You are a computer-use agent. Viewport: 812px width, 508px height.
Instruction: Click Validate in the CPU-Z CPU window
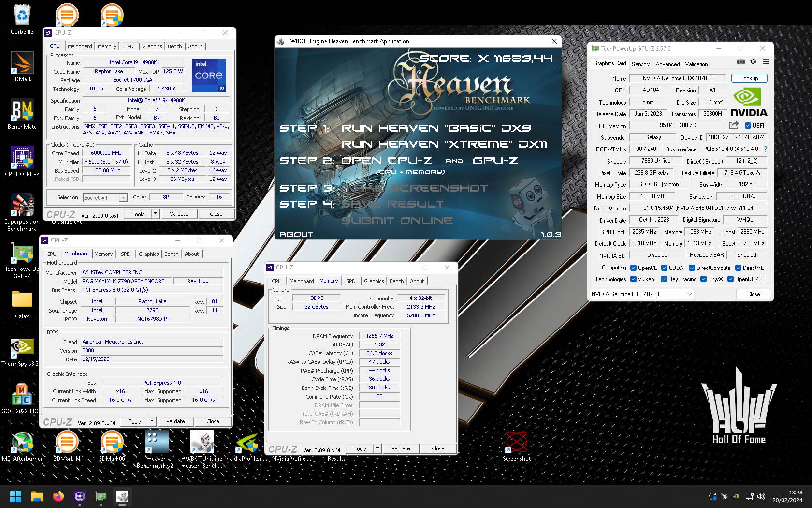[x=179, y=214]
